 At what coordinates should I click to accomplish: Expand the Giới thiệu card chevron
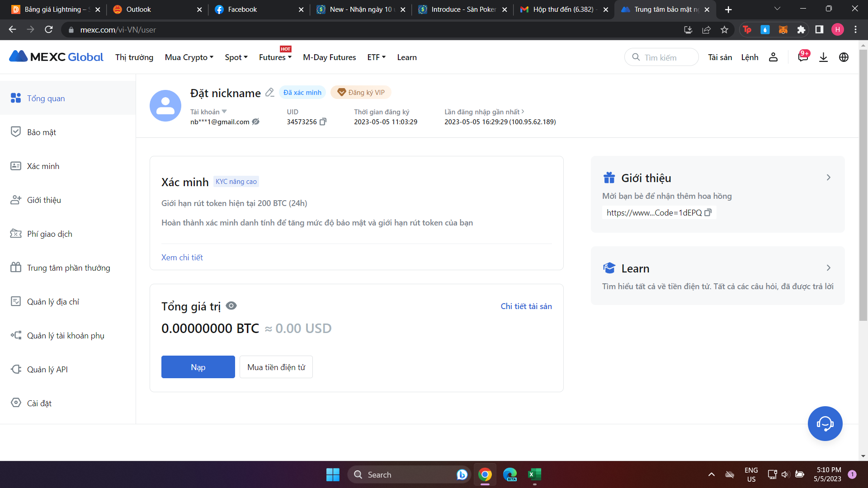[828, 178]
